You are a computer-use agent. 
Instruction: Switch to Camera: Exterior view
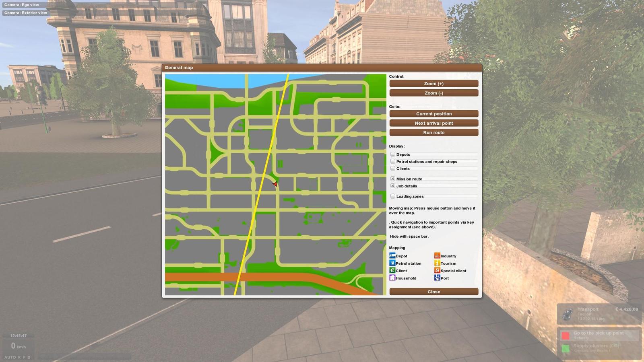(x=26, y=13)
